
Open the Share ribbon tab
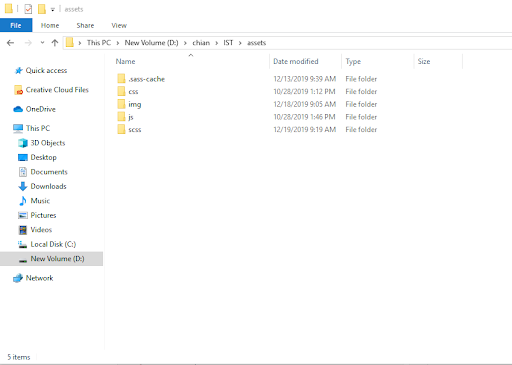pos(85,25)
